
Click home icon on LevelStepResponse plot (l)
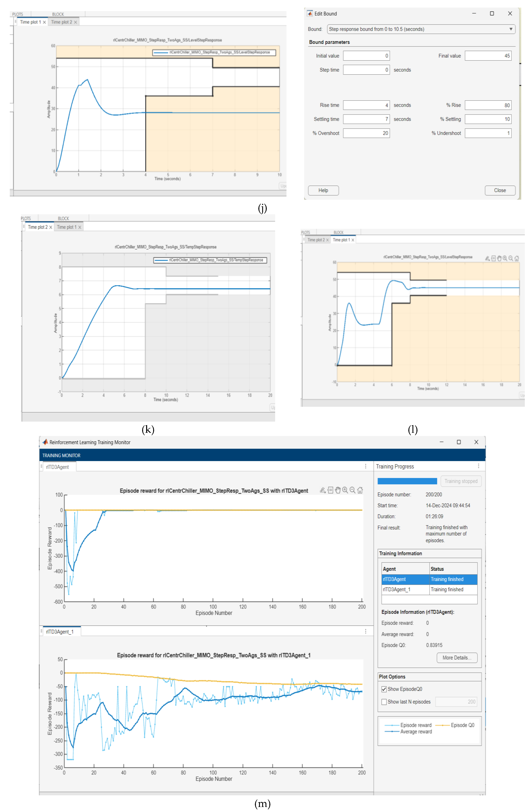(516, 258)
